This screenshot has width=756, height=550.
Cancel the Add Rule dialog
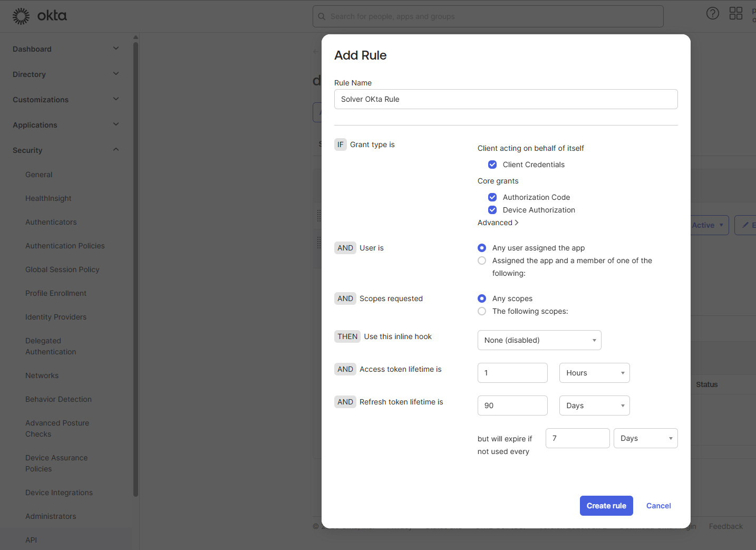pyautogui.click(x=658, y=506)
